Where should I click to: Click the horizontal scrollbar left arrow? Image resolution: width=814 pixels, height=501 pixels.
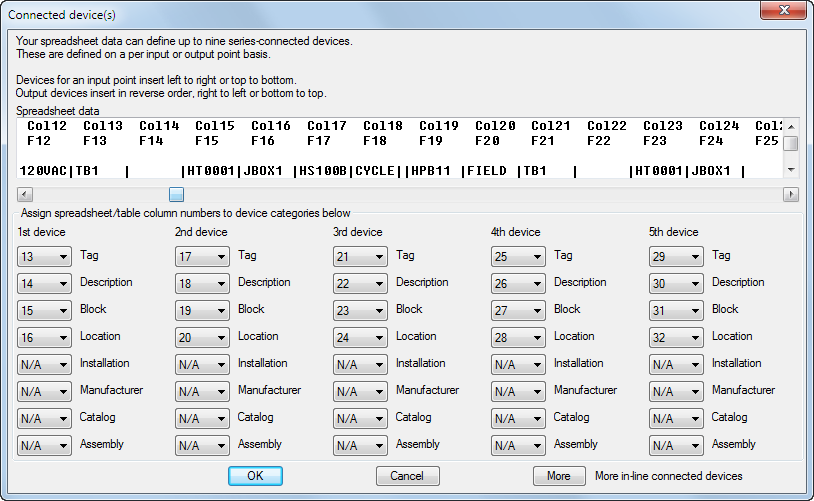pos(24,195)
